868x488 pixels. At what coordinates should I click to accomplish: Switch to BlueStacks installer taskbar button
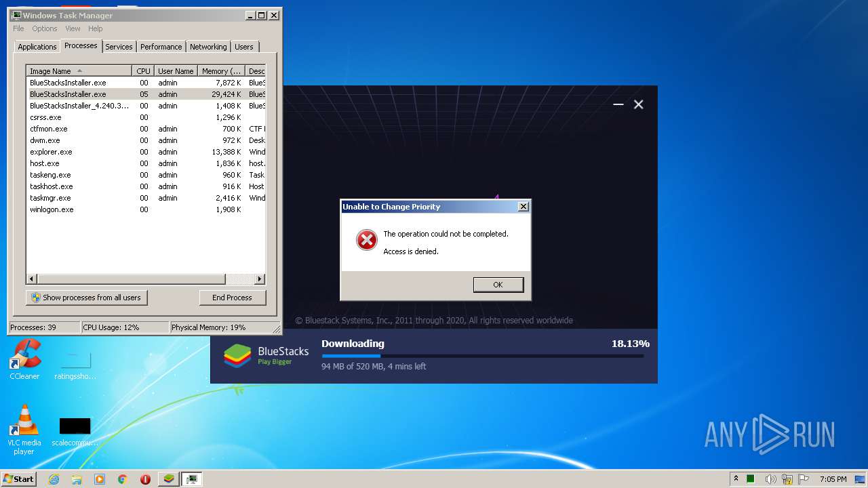point(169,479)
